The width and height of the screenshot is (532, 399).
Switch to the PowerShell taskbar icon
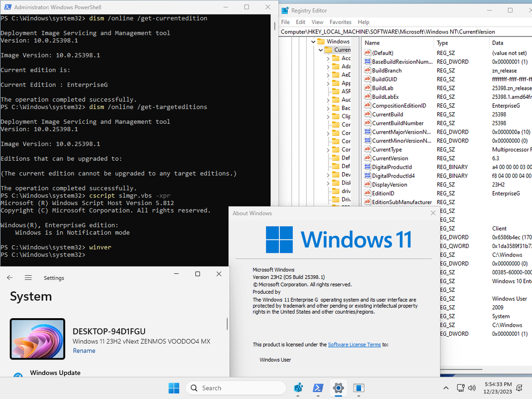coord(318,388)
